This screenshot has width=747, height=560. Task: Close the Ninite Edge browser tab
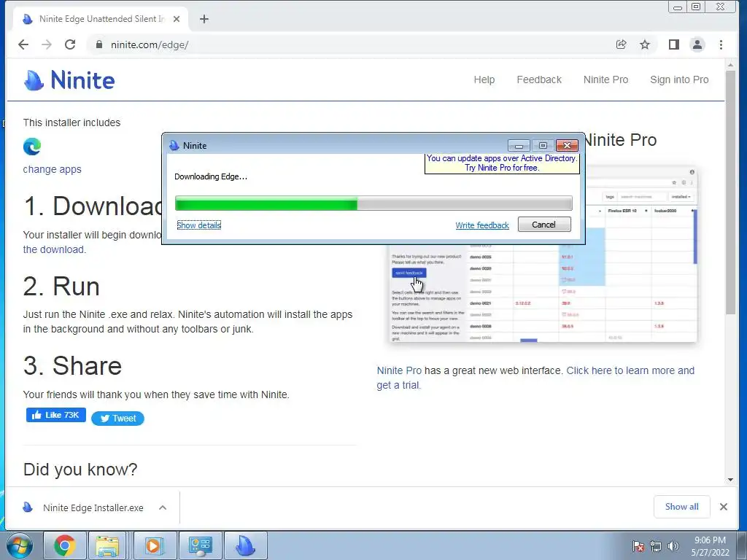point(177,19)
